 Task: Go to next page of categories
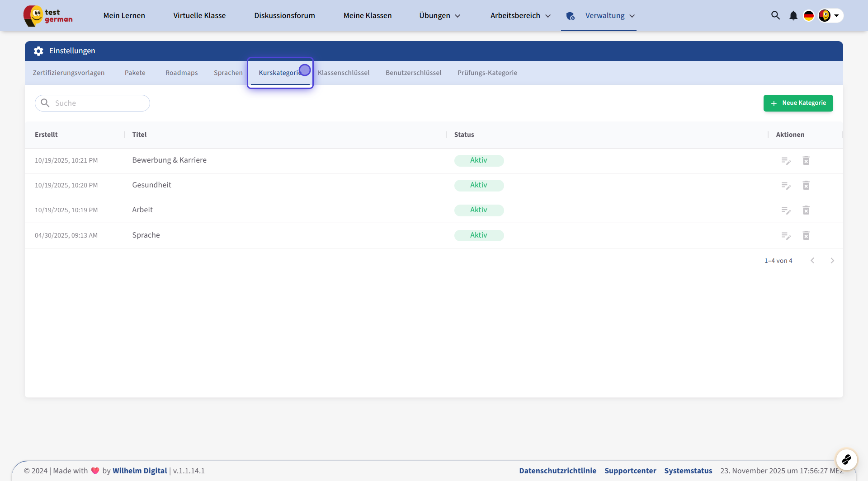pyautogui.click(x=832, y=261)
